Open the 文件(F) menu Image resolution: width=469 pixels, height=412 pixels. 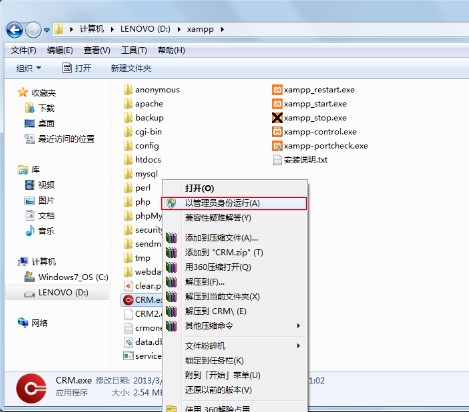[23, 50]
